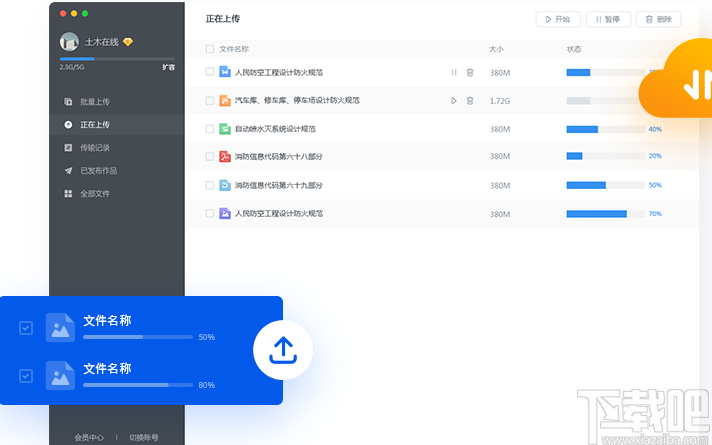
Task: Click the 50% progress bar of 第六十九部分
Action: pos(605,185)
